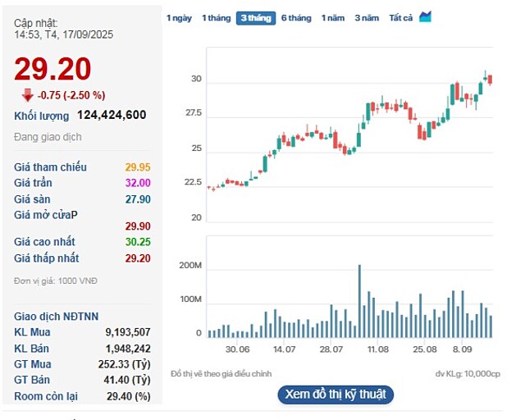Click the area chart icon beside Tất cả
Image resolution: width=525 pixels, height=420 pixels.
click(x=425, y=16)
